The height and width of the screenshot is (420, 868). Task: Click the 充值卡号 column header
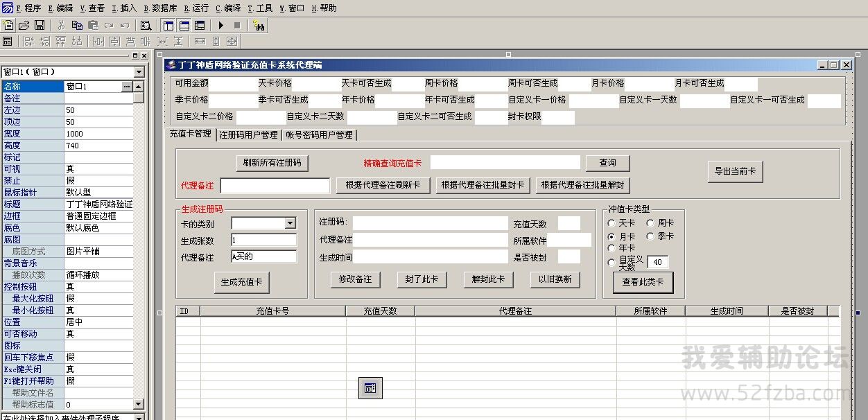pyautogui.click(x=273, y=311)
